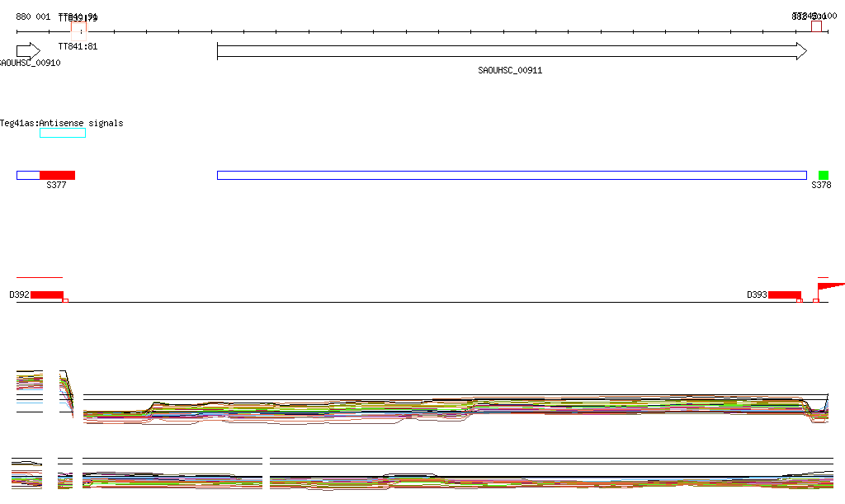
Task: Click the orange terminator box near TT841
Action: click(x=78, y=31)
